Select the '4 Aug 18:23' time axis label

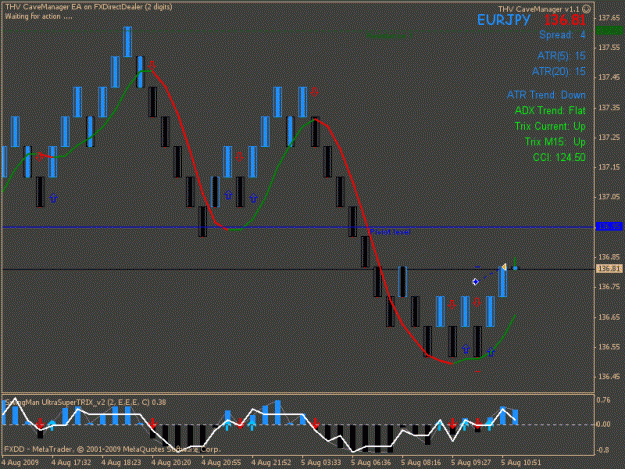tap(121, 463)
